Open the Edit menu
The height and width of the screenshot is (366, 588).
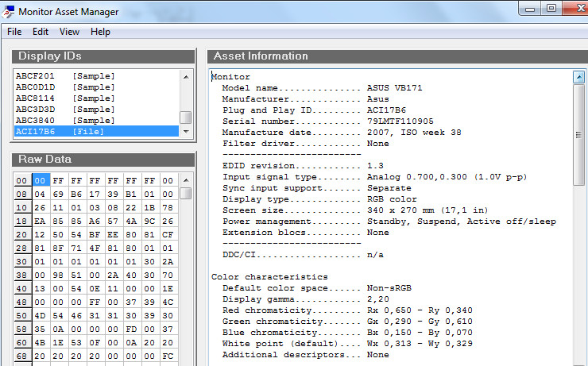click(41, 32)
